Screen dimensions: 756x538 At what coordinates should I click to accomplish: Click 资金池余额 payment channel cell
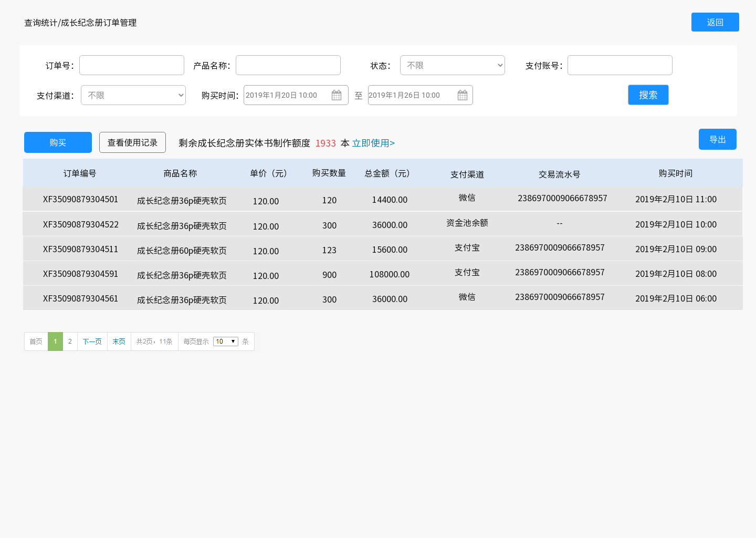pyautogui.click(x=467, y=223)
